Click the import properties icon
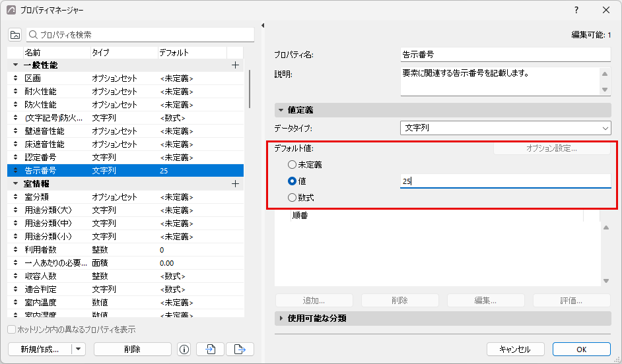The width and height of the screenshot is (622, 364). (210, 349)
